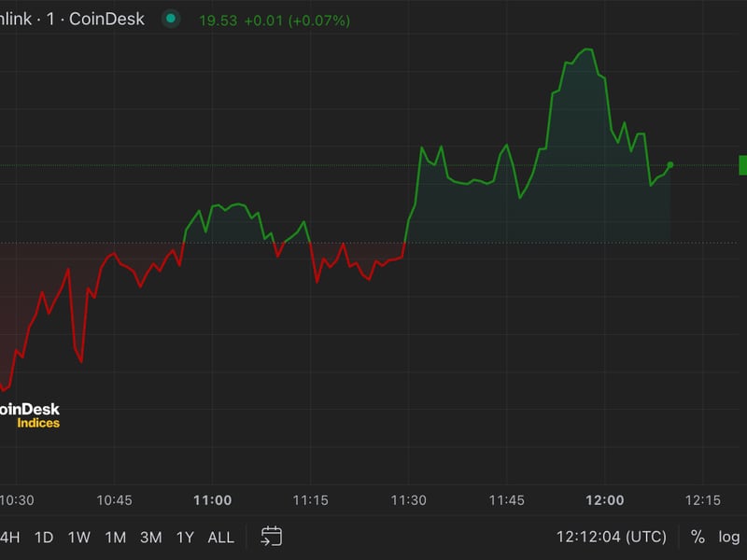
Task: Open the 12:12:04 (UTC) timezone menu
Action: click(611, 537)
